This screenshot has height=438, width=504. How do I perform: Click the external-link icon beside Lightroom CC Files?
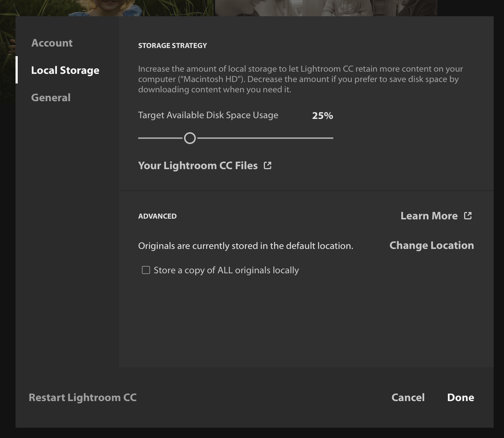tap(268, 165)
